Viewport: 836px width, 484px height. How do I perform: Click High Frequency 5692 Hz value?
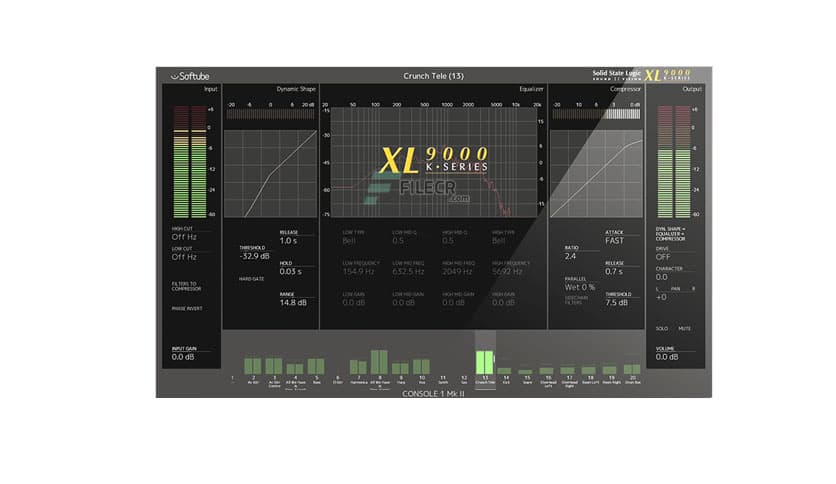click(x=508, y=272)
